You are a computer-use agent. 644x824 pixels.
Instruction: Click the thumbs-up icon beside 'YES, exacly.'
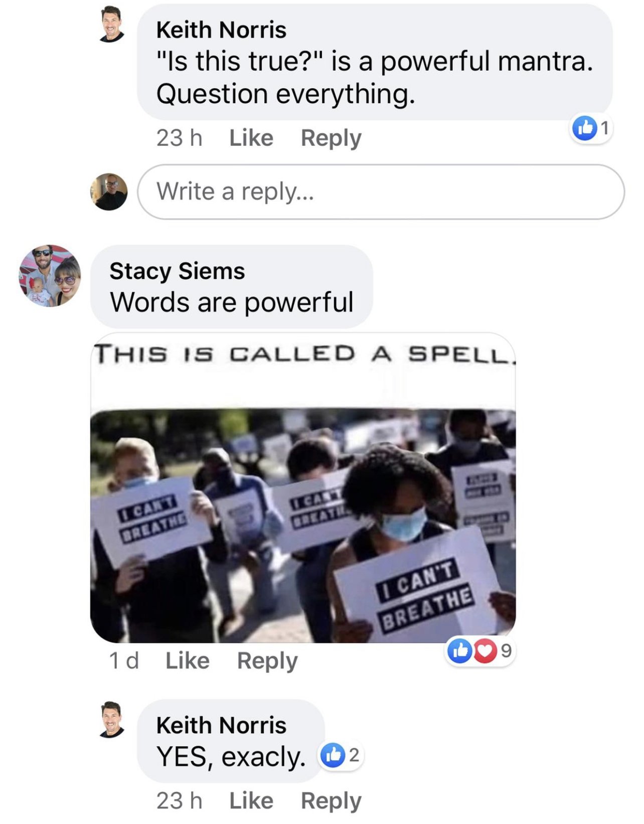tap(333, 755)
